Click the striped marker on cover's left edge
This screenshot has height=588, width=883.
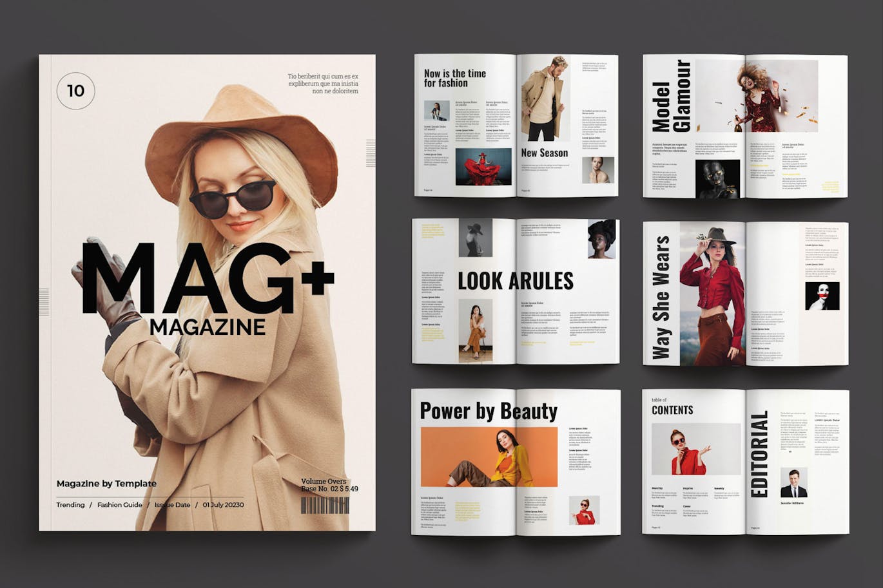click(x=44, y=302)
